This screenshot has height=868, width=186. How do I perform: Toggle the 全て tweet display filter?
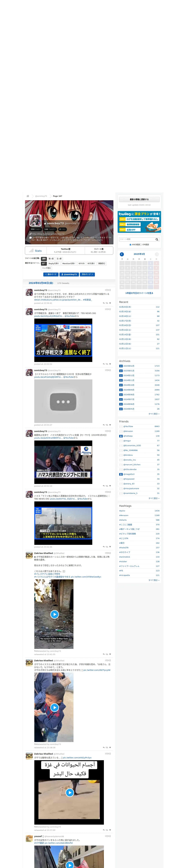pos(44,263)
